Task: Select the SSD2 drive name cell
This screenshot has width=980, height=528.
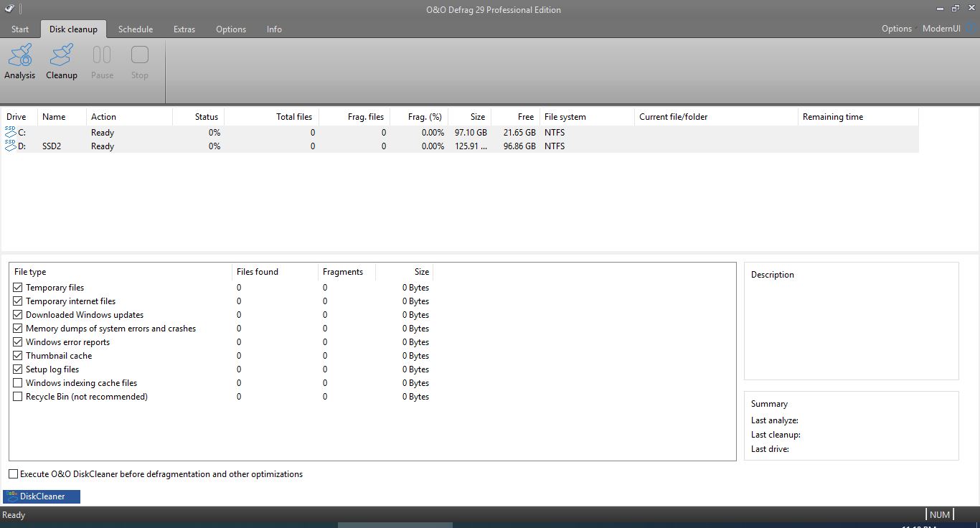Action: point(52,146)
